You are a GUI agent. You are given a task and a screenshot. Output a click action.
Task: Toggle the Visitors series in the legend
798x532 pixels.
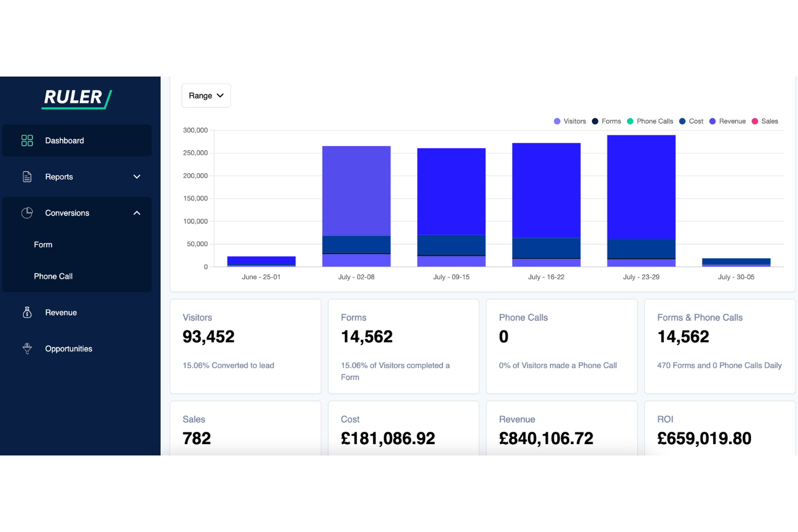click(570, 121)
